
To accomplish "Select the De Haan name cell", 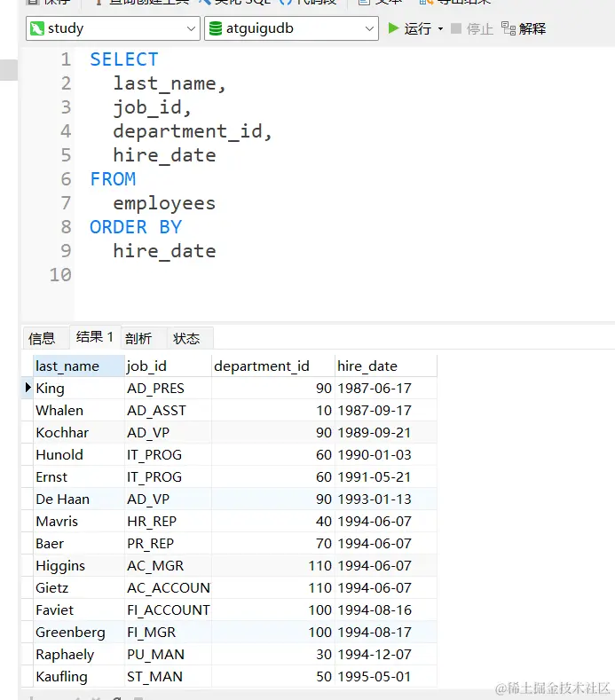I will tap(79, 499).
